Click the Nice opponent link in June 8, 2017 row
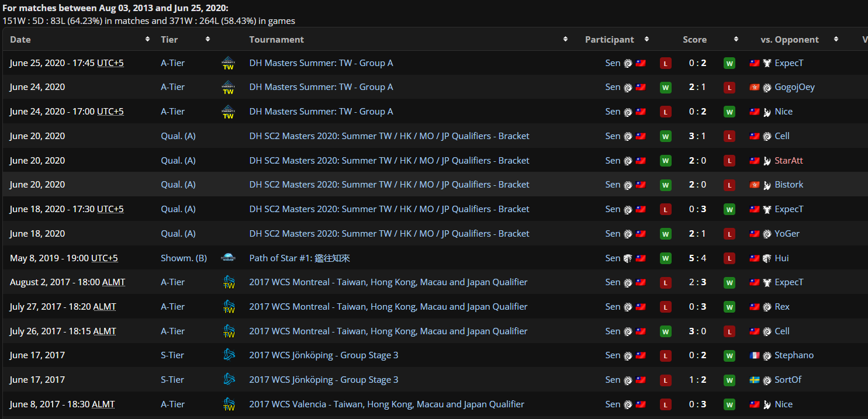Viewport: 868px width, 419px height. pos(784,404)
